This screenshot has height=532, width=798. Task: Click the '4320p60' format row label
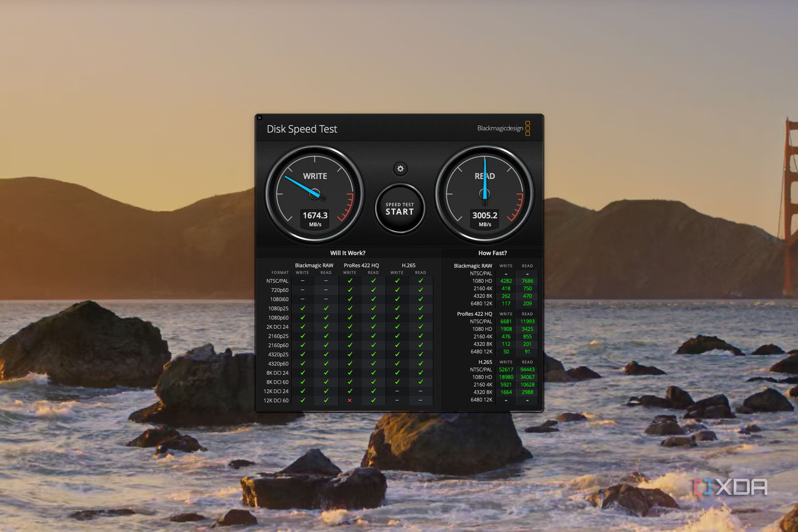point(279,364)
